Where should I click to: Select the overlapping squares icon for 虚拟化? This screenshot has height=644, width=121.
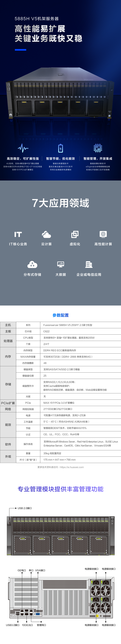click(75, 234)
